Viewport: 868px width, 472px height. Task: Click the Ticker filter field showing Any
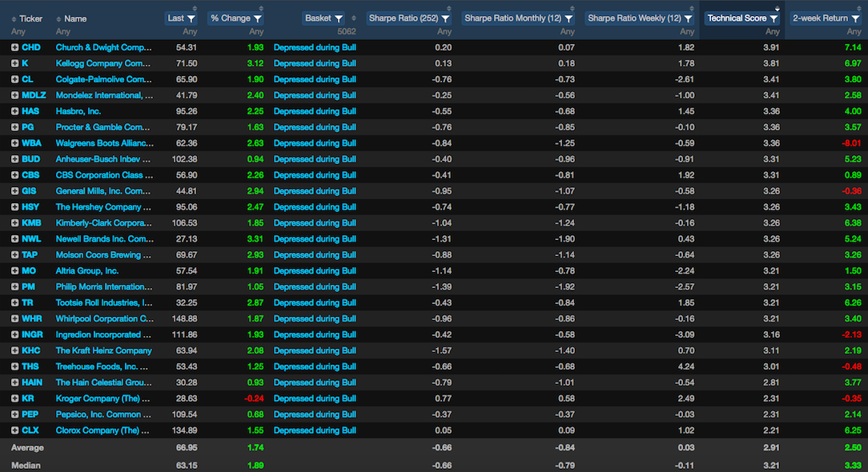(18, 32)
